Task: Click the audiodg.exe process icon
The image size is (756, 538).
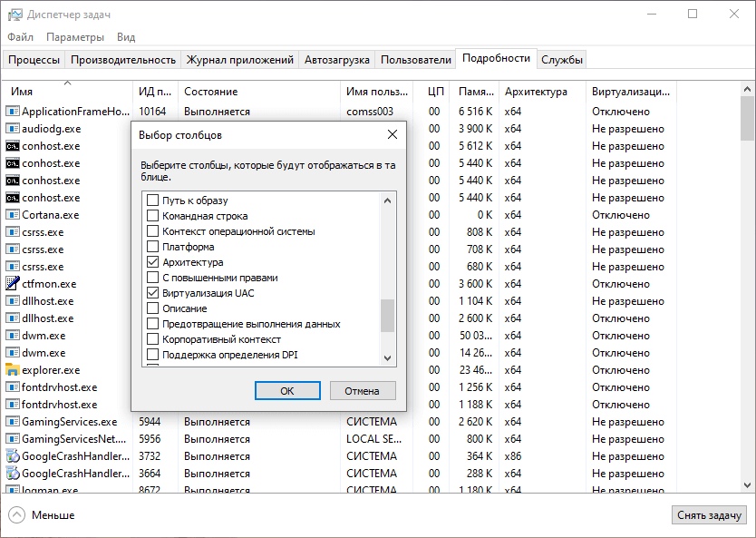Action: [12, 129]
